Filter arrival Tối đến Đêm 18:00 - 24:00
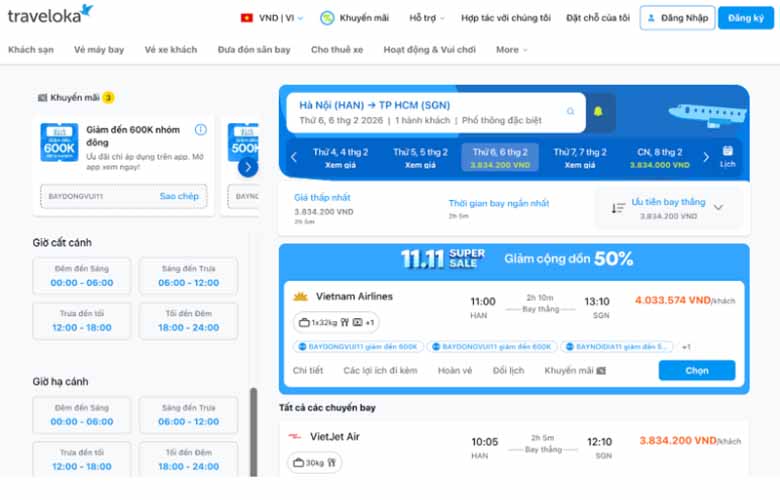 [189, 459]
